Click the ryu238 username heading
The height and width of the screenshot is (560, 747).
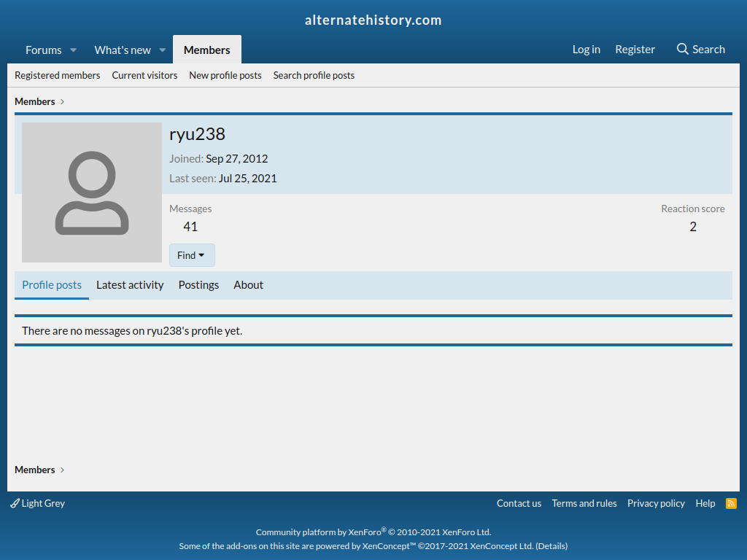(197, 134)
